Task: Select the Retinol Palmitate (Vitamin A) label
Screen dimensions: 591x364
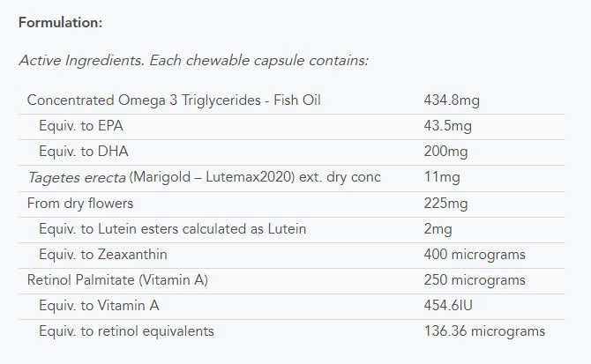Action: (116, 280)
